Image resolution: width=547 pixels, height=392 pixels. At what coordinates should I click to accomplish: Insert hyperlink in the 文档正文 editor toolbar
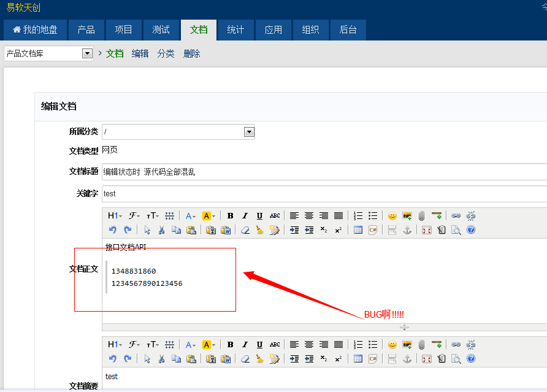point(456,216)
